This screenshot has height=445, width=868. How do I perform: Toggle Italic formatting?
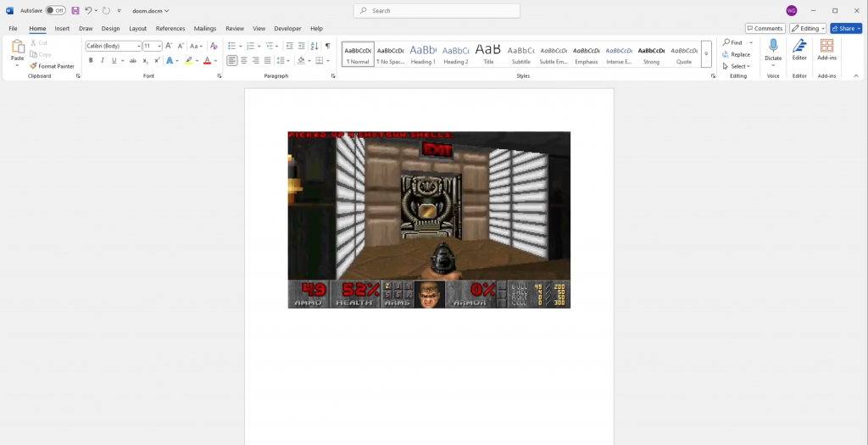pos(103,61)
